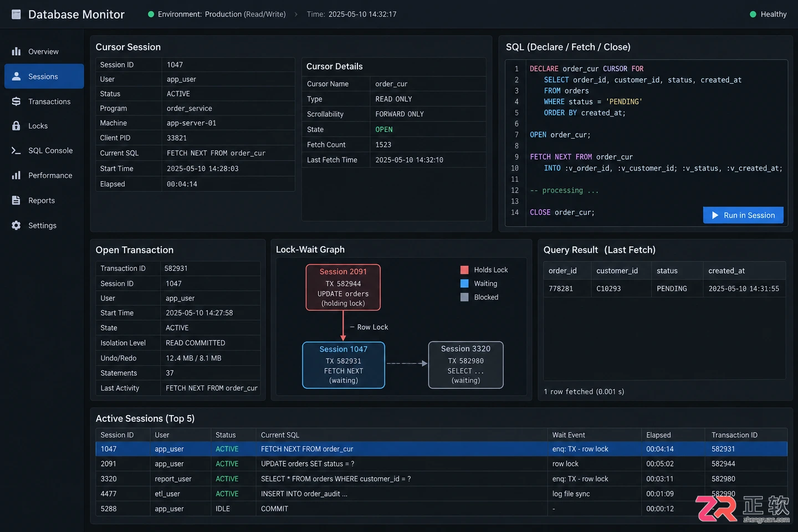Viewport: 798px width, 532px height.
Task: Click the OPEN cursor state value
Action: (x=384, y=130)
